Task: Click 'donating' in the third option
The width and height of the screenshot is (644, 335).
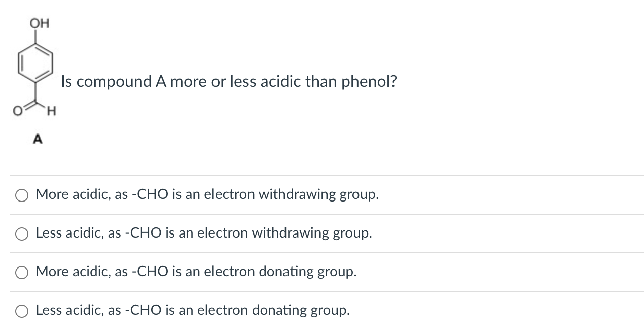Action: click(x=286, y=272)
